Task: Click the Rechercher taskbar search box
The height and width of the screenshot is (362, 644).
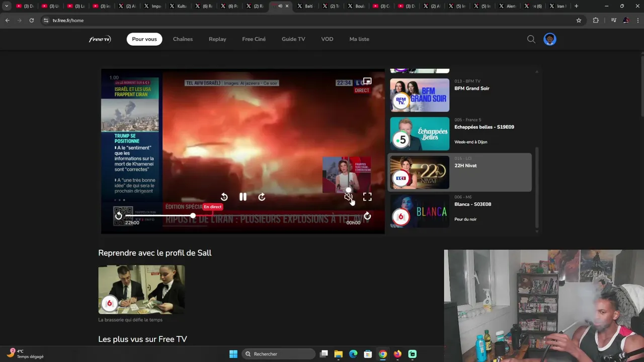Action: click(278, 354)
